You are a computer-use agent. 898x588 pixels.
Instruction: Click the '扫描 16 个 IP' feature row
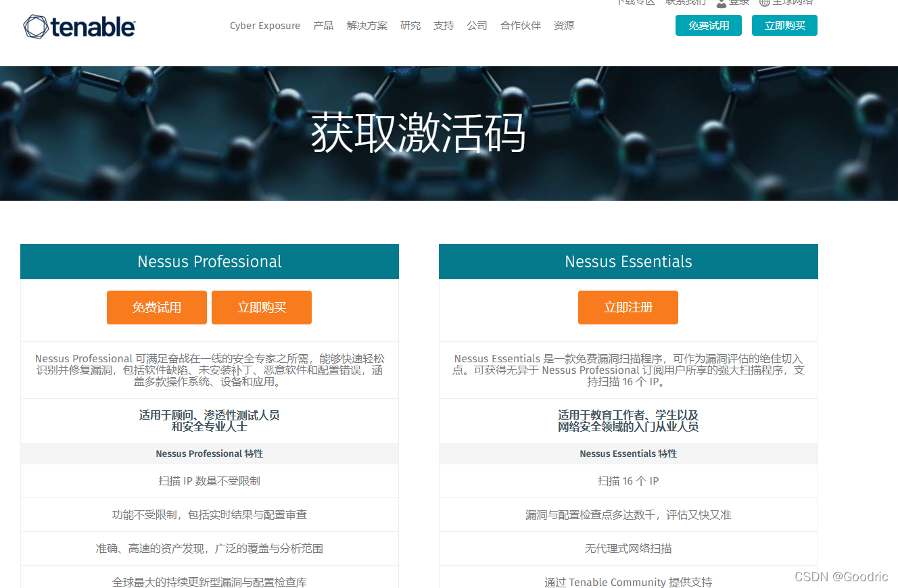[x=628, y=481]
